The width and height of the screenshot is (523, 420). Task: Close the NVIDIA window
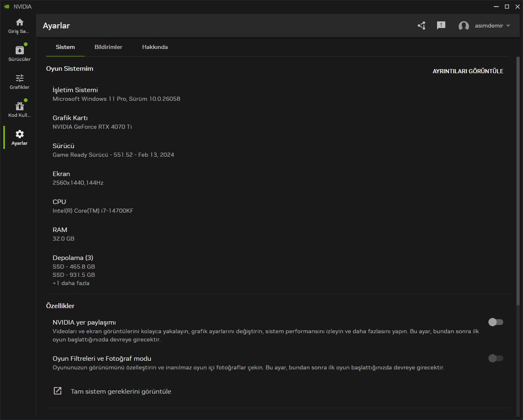tap(518, 7)
